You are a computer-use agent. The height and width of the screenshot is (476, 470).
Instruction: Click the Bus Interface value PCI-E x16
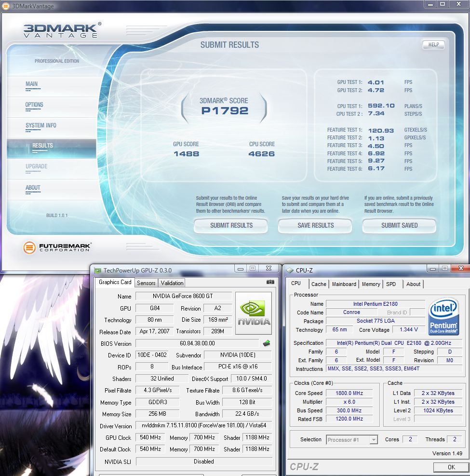pyautogui.click(x=238, y=367)
